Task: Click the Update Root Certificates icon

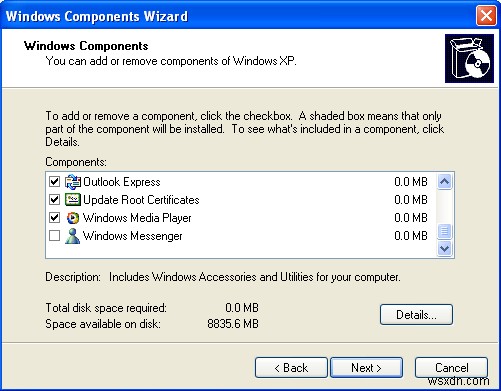Action: coord(73,200)
